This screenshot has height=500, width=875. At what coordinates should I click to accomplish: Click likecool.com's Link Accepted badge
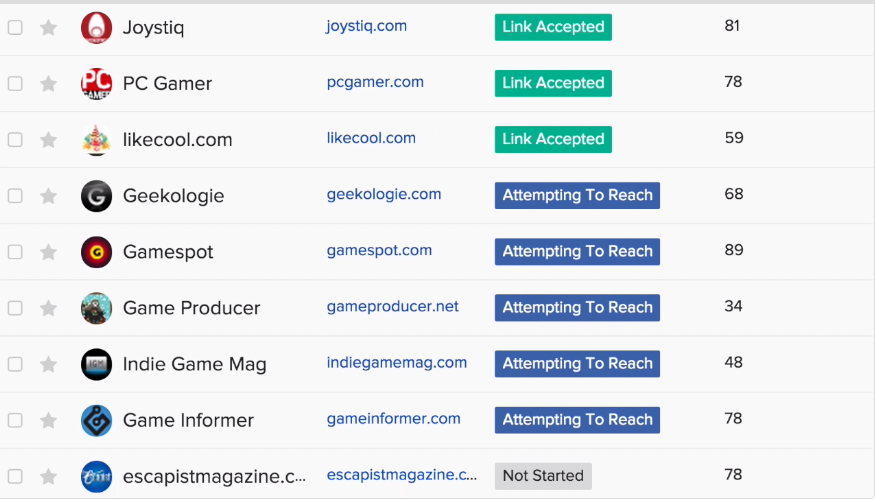[x=553, y=139]
